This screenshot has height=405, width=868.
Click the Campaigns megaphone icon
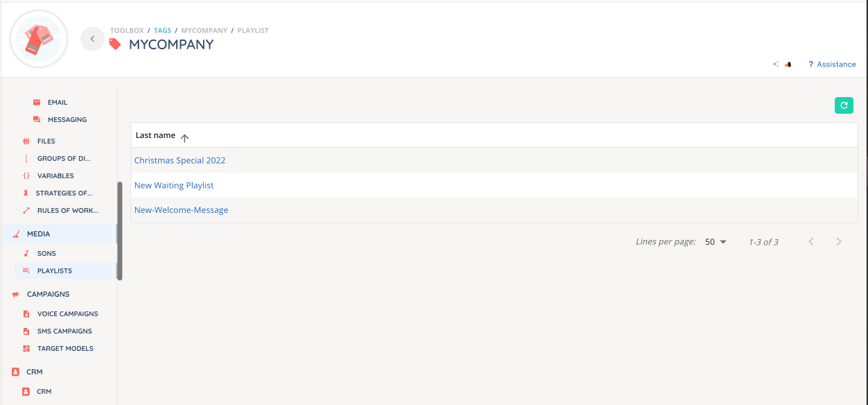[x=16, y=295]
